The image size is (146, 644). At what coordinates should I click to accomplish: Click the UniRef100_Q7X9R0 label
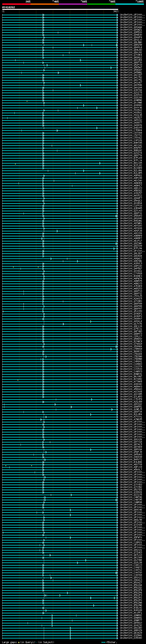[x=131, y=301]
